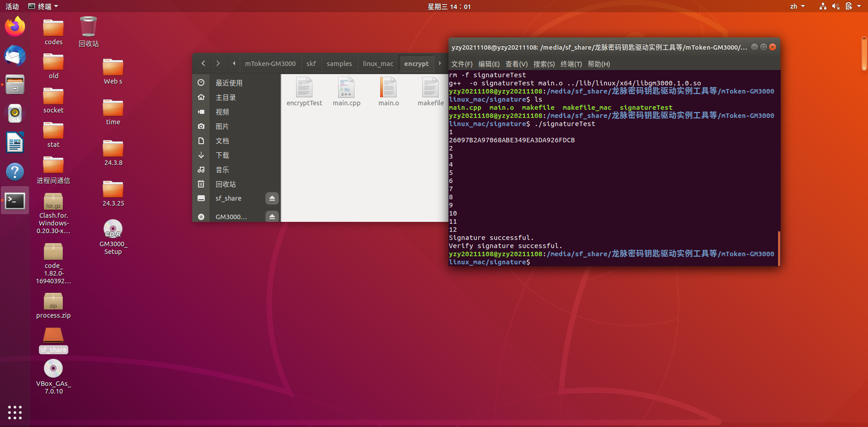Select the VBox_GAs_7.0.10 disc icon
The image size is (868, 427).
(x=53, y=377)
